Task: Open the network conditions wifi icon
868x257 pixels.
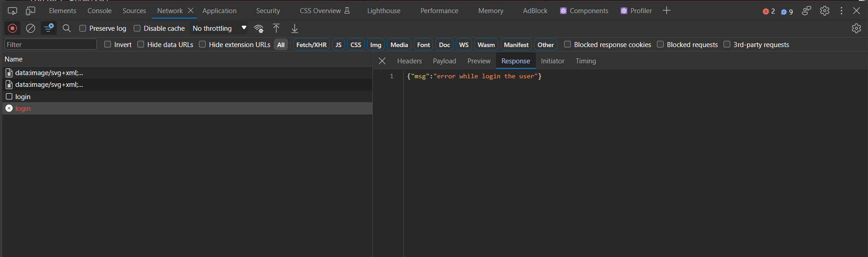Action: tap(259, 29)
